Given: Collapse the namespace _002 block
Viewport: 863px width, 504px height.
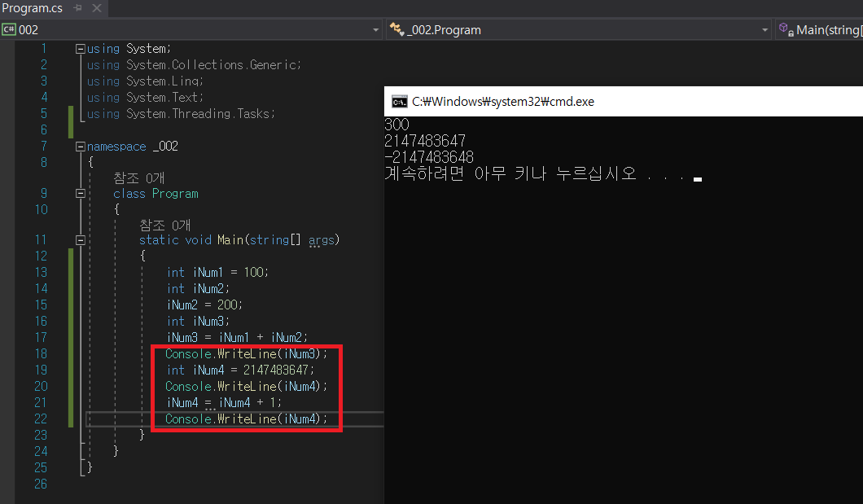Looking at the screenshot, I should click(x=81, y=147).
